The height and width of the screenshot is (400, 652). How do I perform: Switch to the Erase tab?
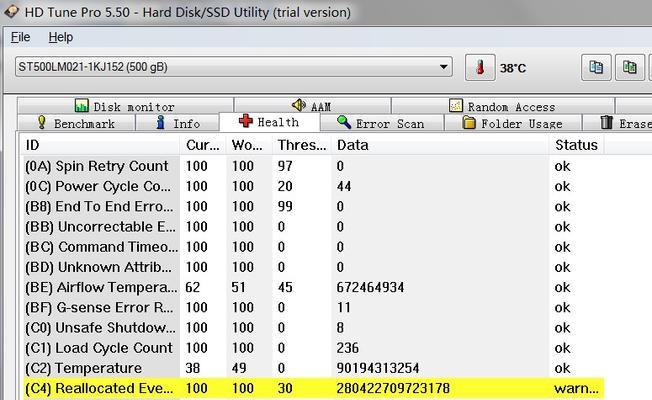pyautogui.click(x=617, y=123)
